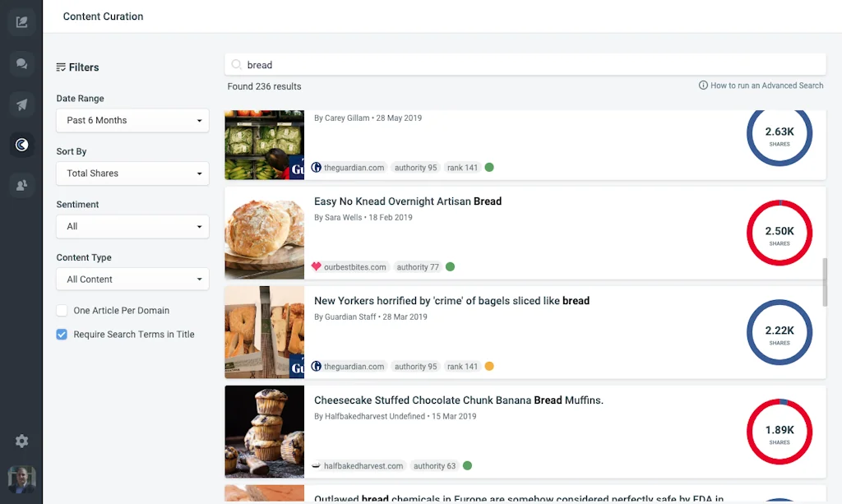Image resolution: width=842 pixels, height=504 pixels.
Task: Select the Content Curation tab
Action: (103, 16)
